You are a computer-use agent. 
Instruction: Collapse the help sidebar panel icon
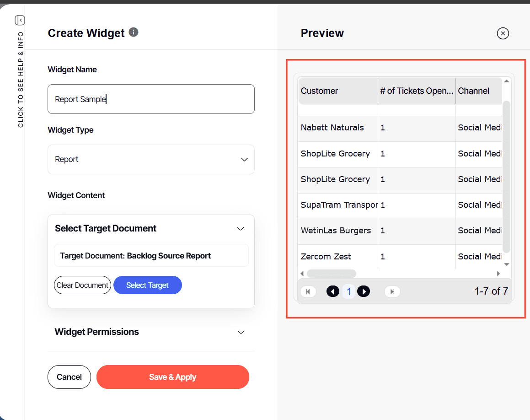tap(20, 20)
